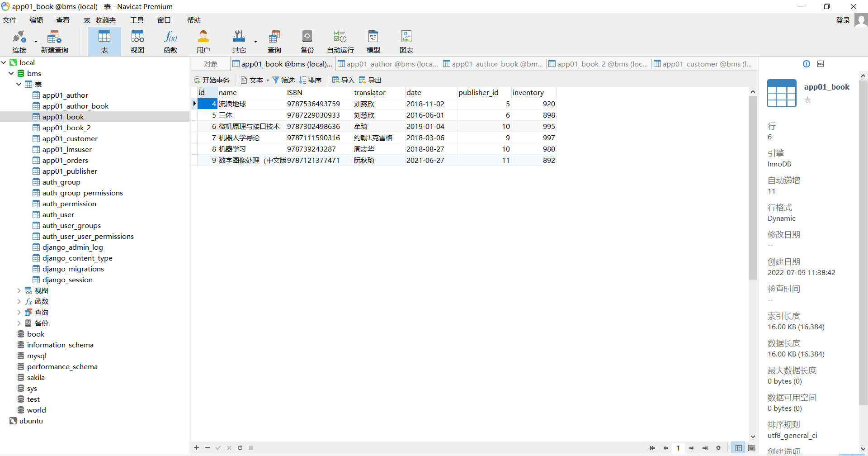
Task: Show the DDL panel icon
Action: click(821, 64)
